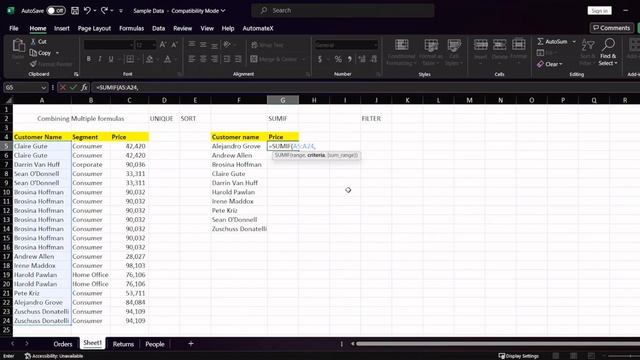Open the AutomateX tab
The height and width of the screenshot is (360, 640).
point(258,28)
